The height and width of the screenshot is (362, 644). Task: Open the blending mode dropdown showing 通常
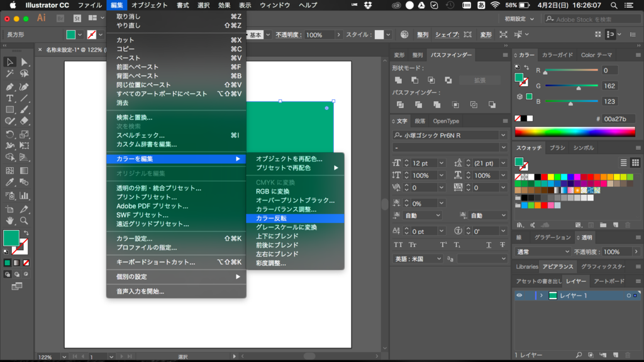click(543, 251)
